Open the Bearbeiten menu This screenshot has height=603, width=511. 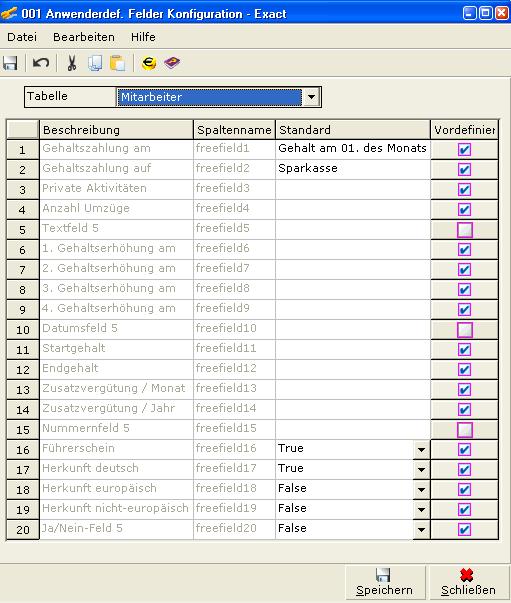pyautogui.click(x=84, y=37)
